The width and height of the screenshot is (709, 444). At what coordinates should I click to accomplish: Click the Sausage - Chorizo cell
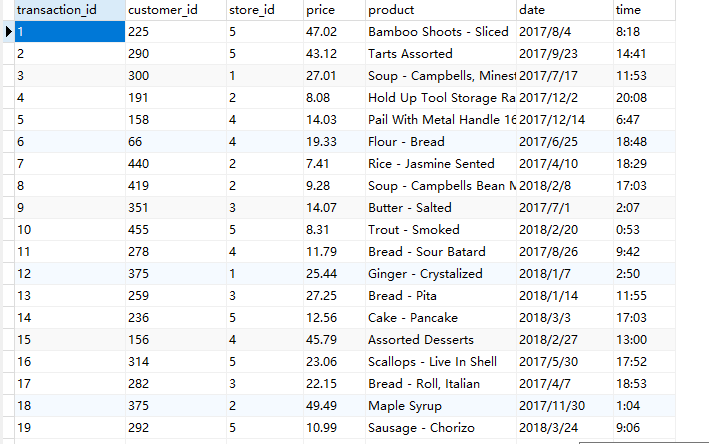tap(441, 428)
